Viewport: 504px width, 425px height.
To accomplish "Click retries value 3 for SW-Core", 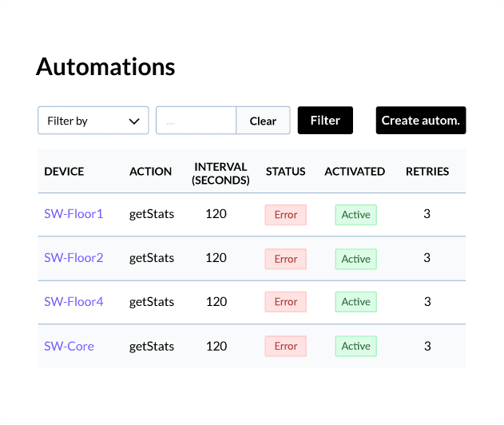I will click(427, 346).
